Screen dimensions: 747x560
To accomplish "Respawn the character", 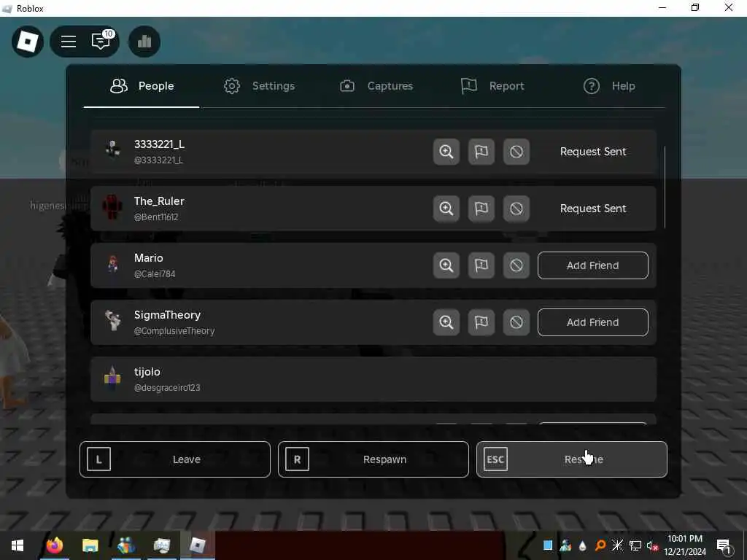I will (x=373, y=459).
